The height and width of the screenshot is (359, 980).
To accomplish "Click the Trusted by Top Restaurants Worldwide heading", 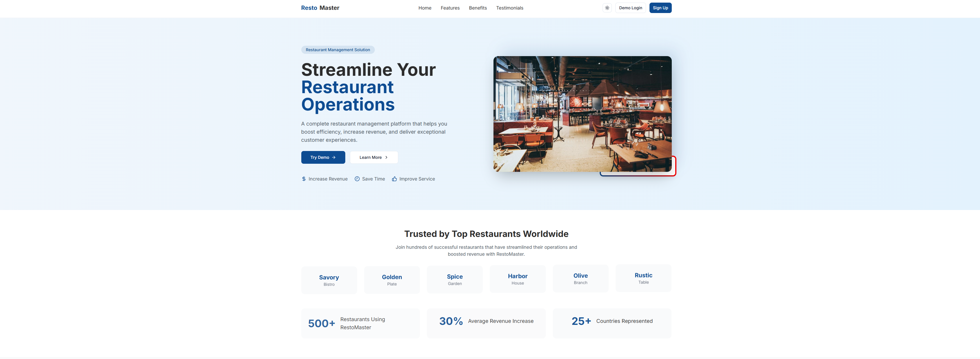I will (486, 234).
